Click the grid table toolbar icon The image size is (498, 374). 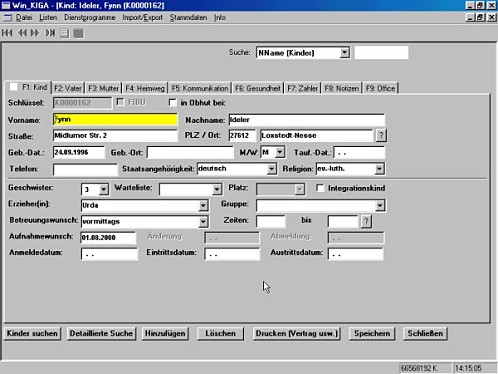click(x=78, y=33)
